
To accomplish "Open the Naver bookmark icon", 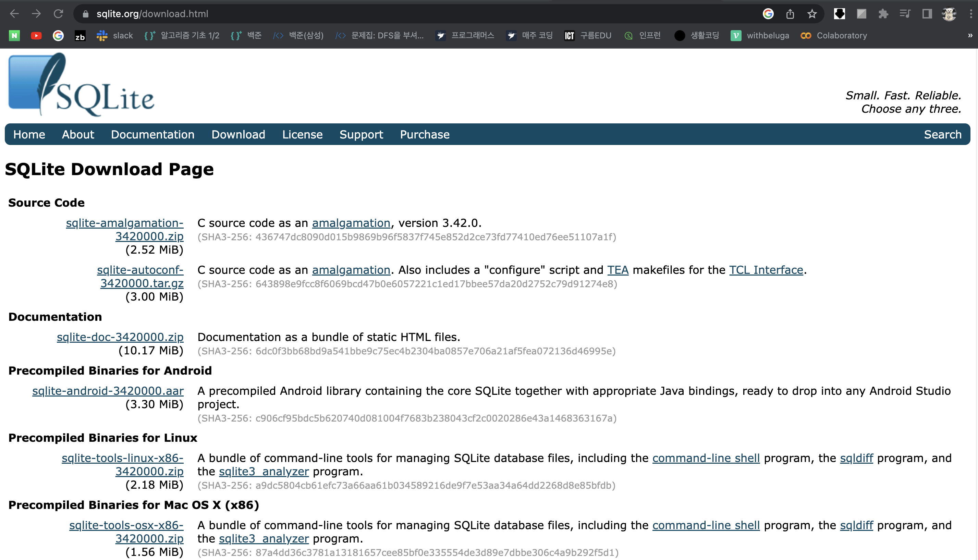I will [x=14, y=35].
